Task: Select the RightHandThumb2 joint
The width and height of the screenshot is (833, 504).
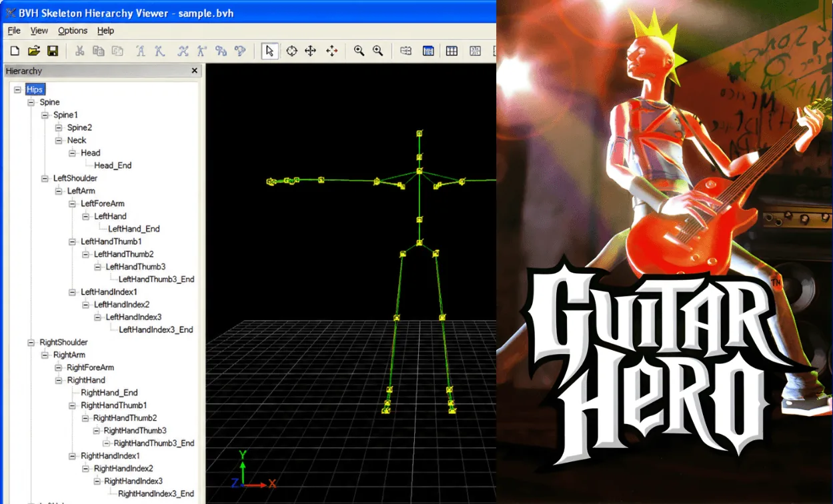Action: pyautogui.click(x=125, y=418)
